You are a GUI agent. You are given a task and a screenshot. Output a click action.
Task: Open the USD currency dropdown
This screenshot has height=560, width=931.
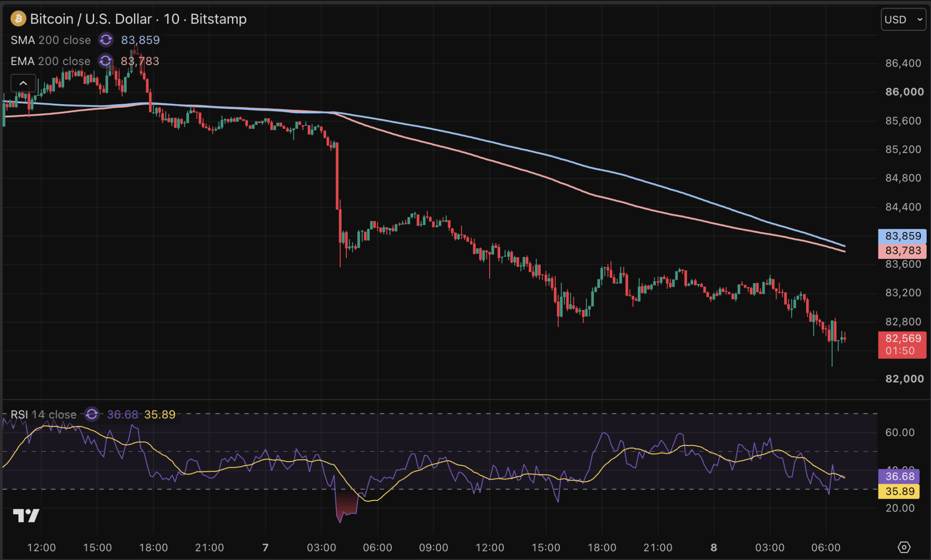coord(904,19)
